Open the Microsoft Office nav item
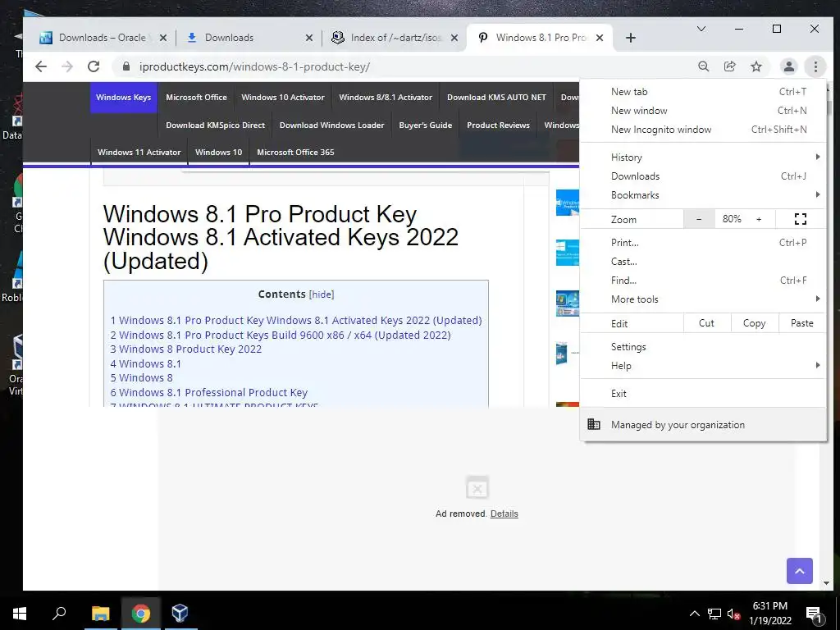The height and width of the screenshot is (630, 840). click(196, 97)
